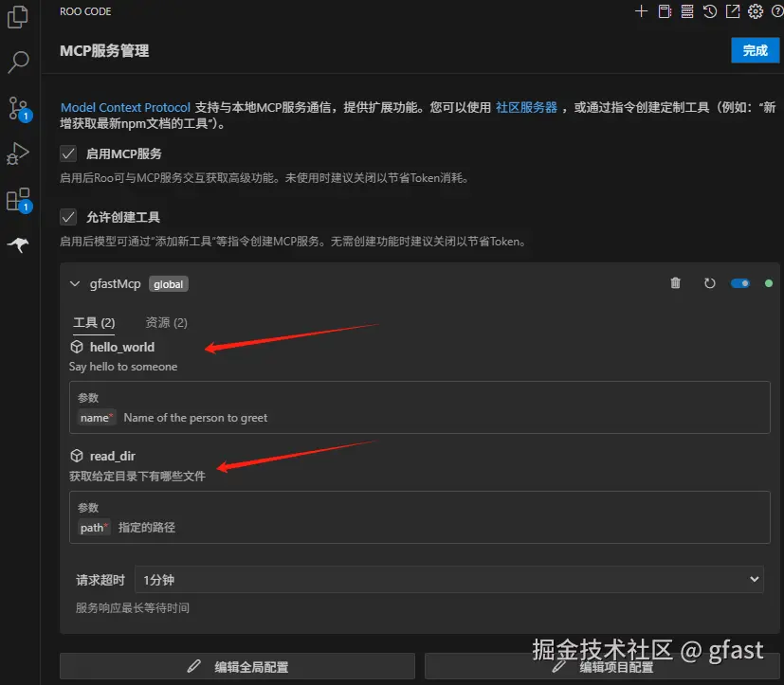Viewport: 784px width, 685px height.
Task: Click the MCP服务管理 heading
Action: tap(104, 50)
